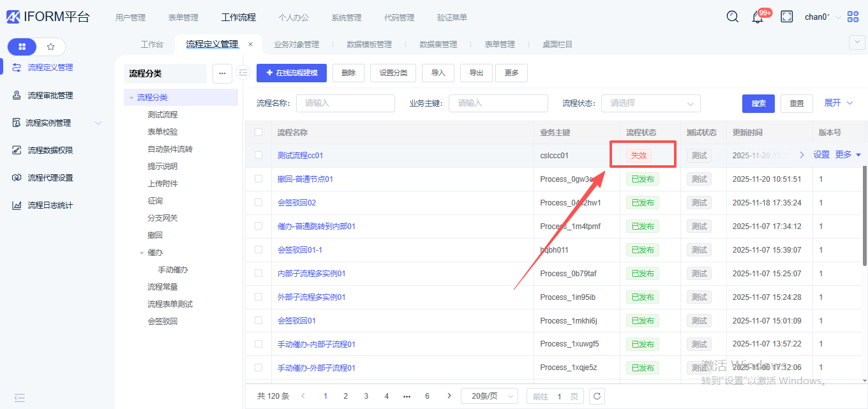Image resolution: width=868 pixels, height=409 pixels.
Task: Switch to favorites star view in sidebar
Action: [x=51, y=47]
